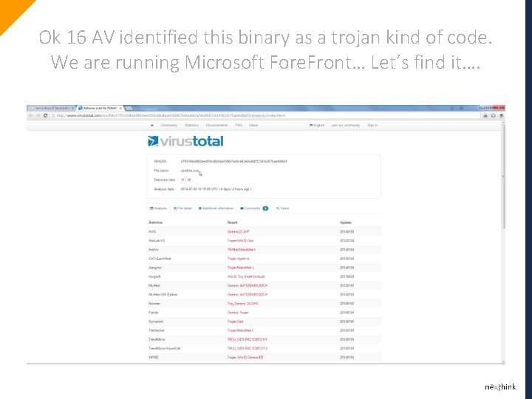The width and height of the screenshot is (532, 399).
Task: Open the Statistics nav link
Action: [x=191, y=125]
